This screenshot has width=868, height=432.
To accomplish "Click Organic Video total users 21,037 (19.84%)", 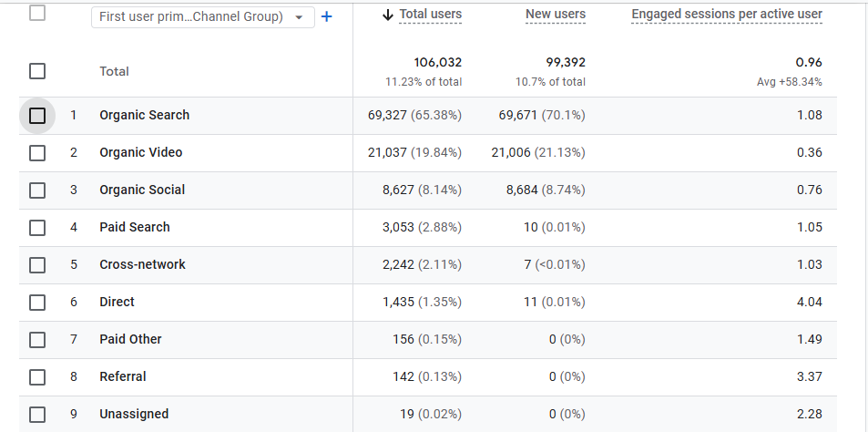I will coord(414,152).
